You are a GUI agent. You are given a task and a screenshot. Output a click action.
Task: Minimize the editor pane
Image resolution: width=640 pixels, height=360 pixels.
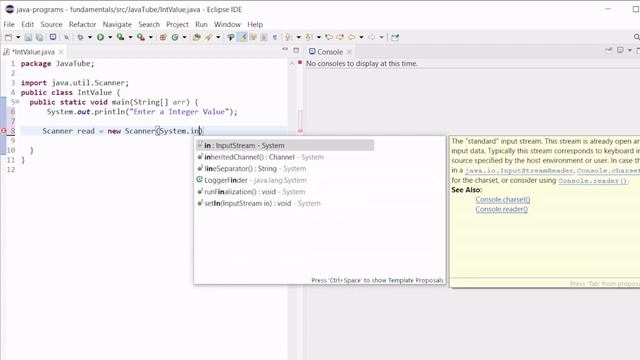click(285, 50)
